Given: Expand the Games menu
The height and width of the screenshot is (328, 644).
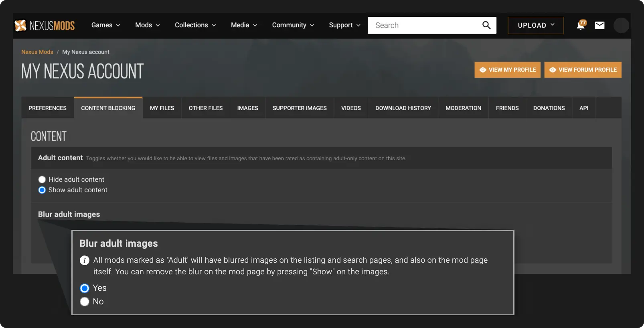Looking at the screenshot, I should click(106, 25).
